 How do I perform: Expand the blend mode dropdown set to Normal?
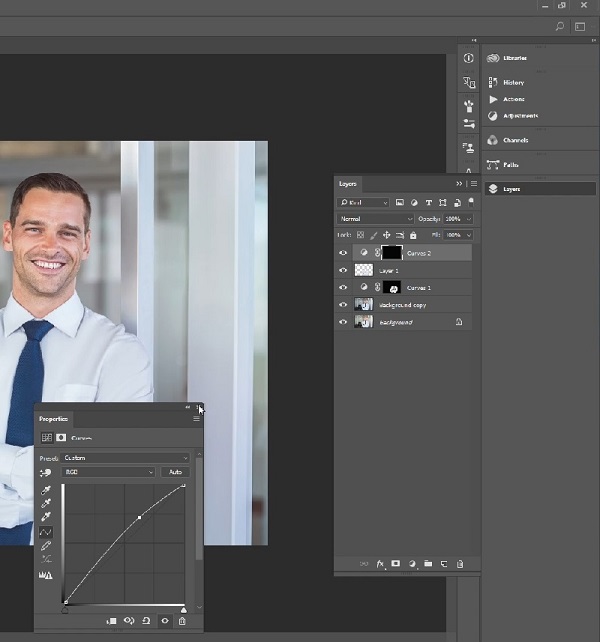pyautogui.click(x=375, y=219)
